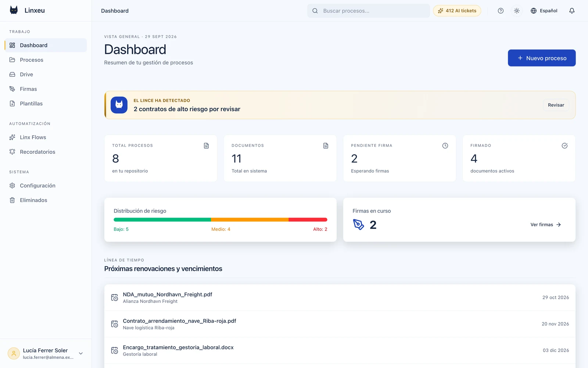Open Drive in the sidebar
The width and height of the screenshot is (588, 368).
coord(46,74)
